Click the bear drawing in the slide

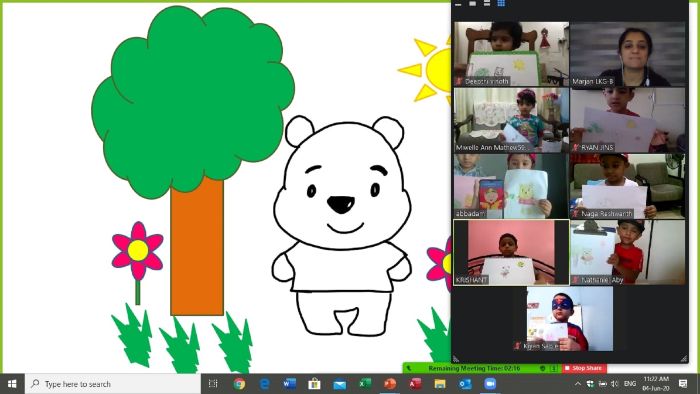pos(342,225)
